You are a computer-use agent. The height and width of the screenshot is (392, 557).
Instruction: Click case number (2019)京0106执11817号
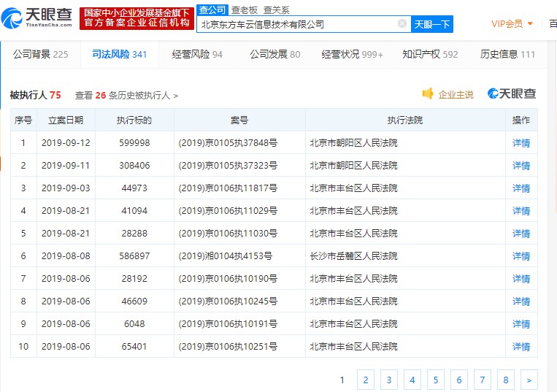[228, 188]
